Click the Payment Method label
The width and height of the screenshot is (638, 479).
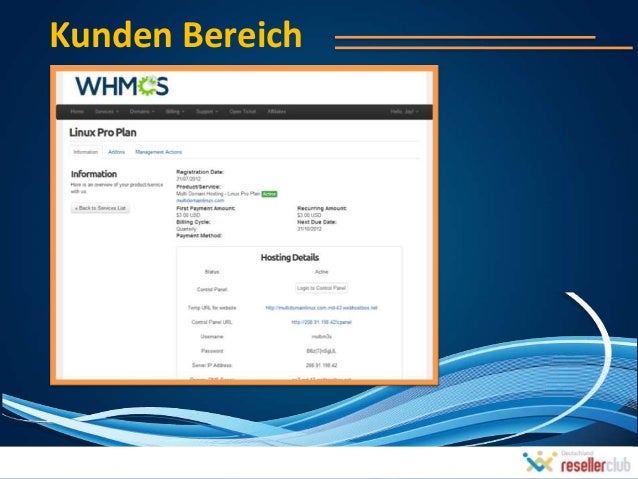tap(199, 236)
